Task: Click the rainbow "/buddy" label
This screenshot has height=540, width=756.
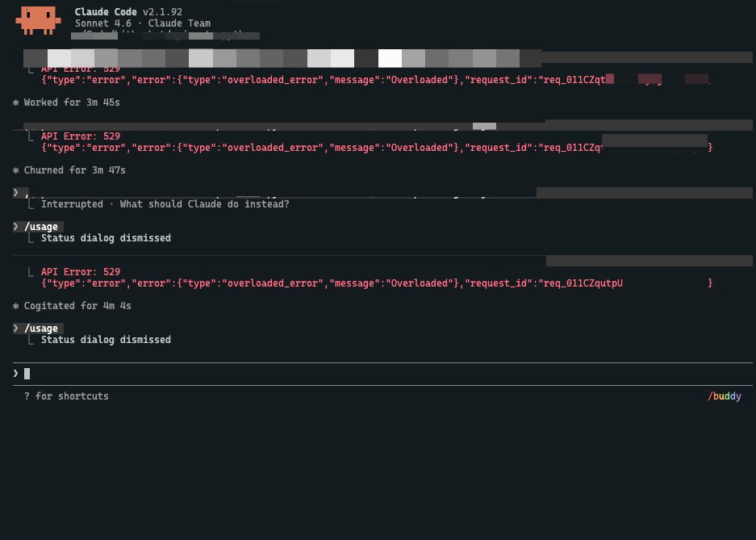Action: point(725,396)
